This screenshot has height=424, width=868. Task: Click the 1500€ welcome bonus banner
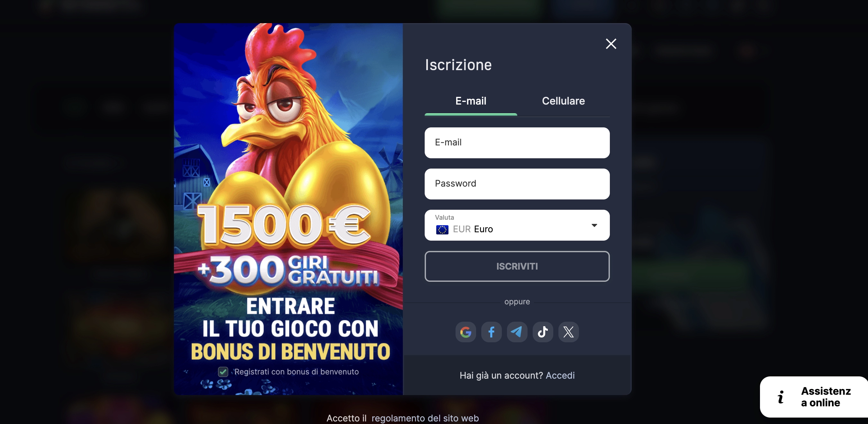pos(288,209)
